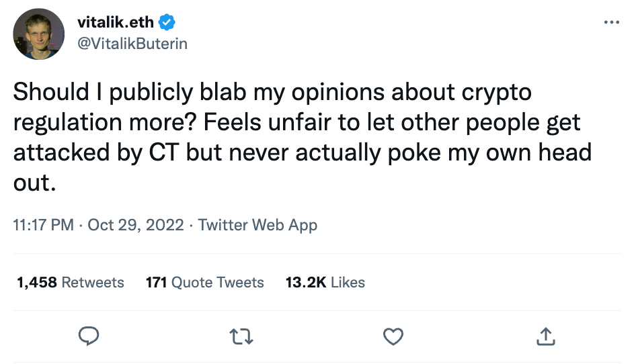Click the vitalik.eth display name
Screen dimensions: 636x364
tap(116, 23)
